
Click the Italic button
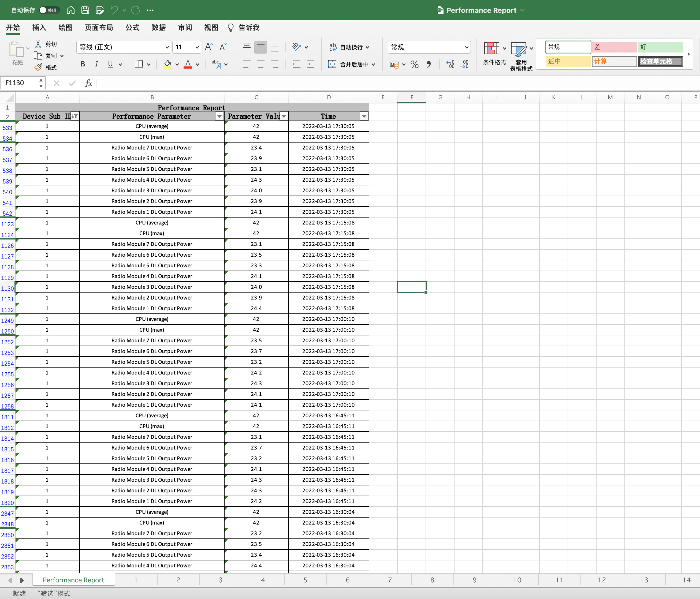tap(97, 64)
